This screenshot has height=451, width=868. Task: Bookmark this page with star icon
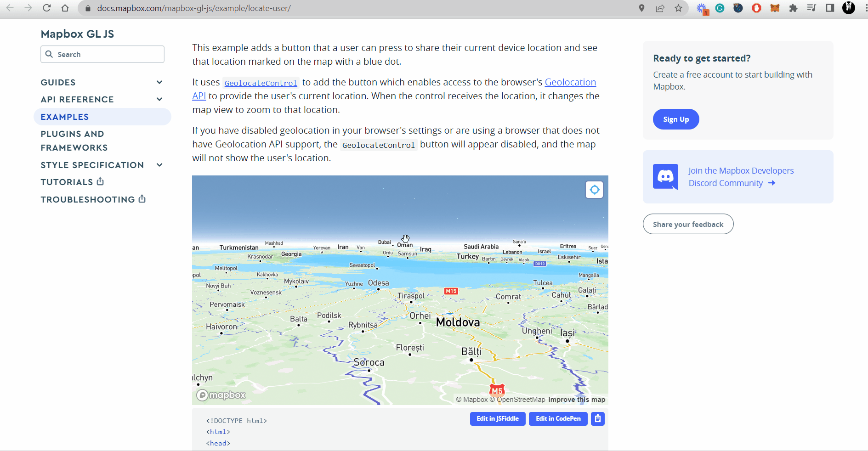pos(678,8)
